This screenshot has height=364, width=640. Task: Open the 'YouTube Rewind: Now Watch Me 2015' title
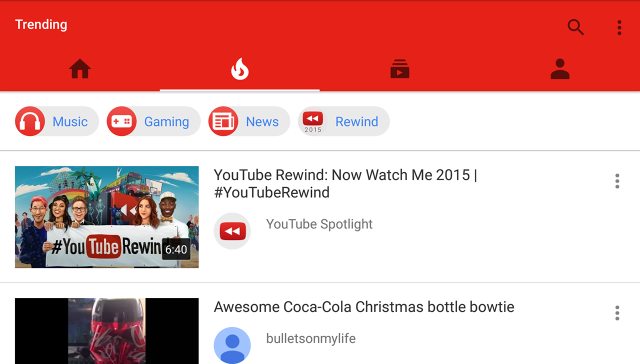[345, 183]
